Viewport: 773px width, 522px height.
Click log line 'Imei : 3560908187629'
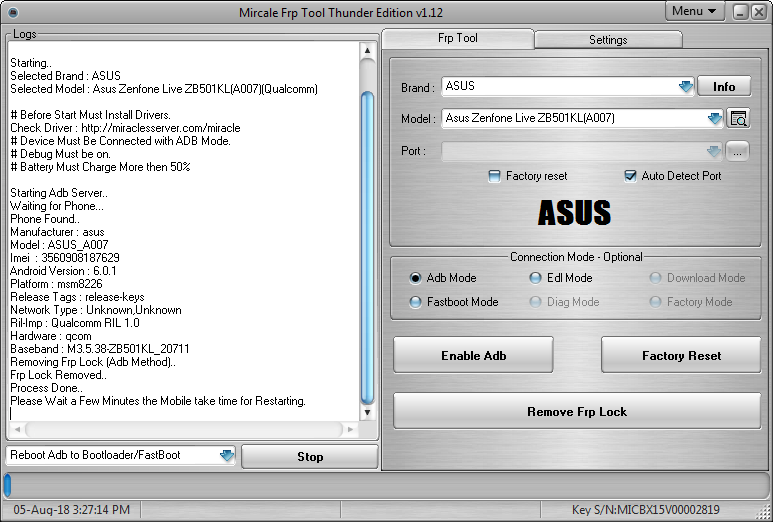pos(65,258)
